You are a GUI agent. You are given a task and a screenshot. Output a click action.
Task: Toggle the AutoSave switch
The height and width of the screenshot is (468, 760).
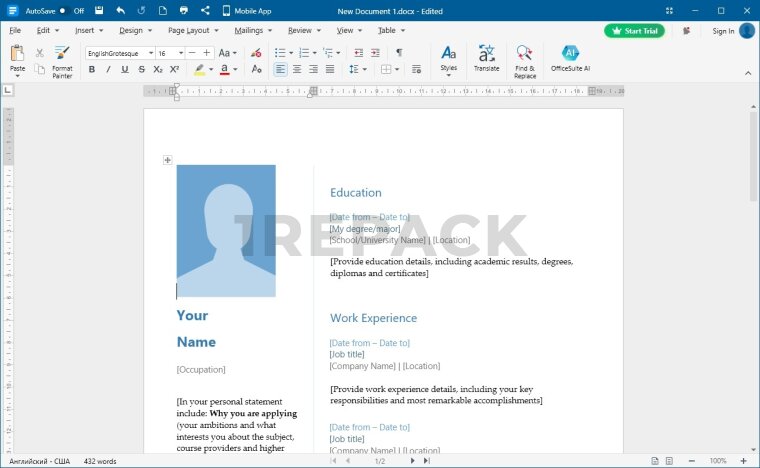62,10
